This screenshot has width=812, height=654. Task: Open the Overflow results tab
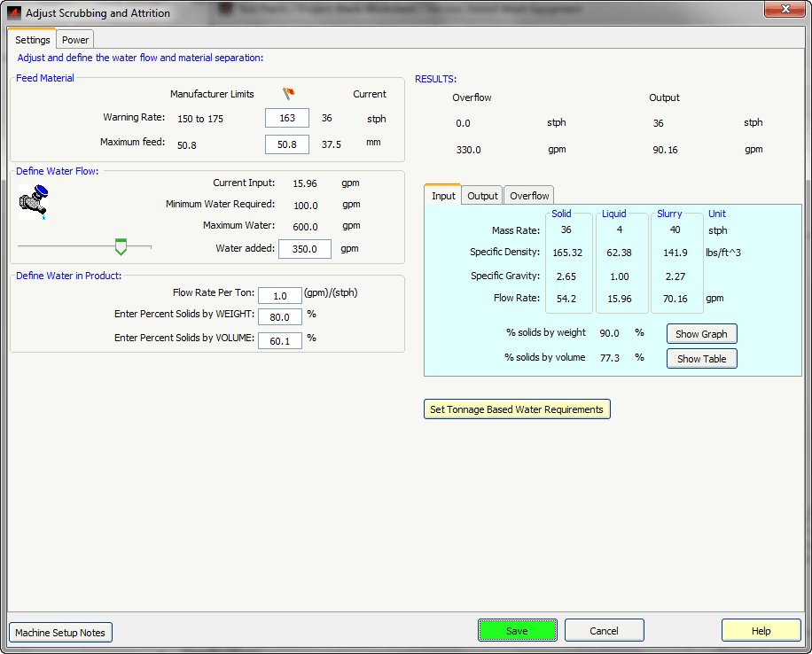[x=529, y=196]
